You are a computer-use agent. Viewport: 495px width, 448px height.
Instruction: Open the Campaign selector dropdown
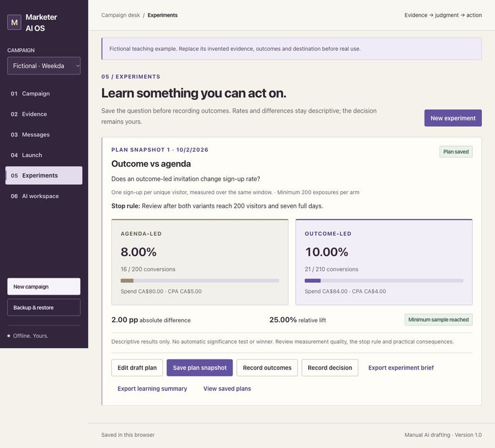(x=44, y=66)
